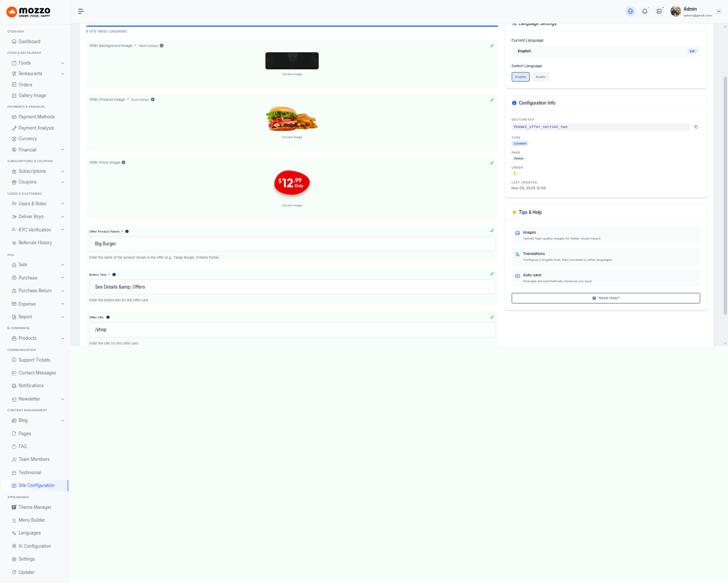Copy the section key with copy icon
728x583 pixels.
click(695, 127)
